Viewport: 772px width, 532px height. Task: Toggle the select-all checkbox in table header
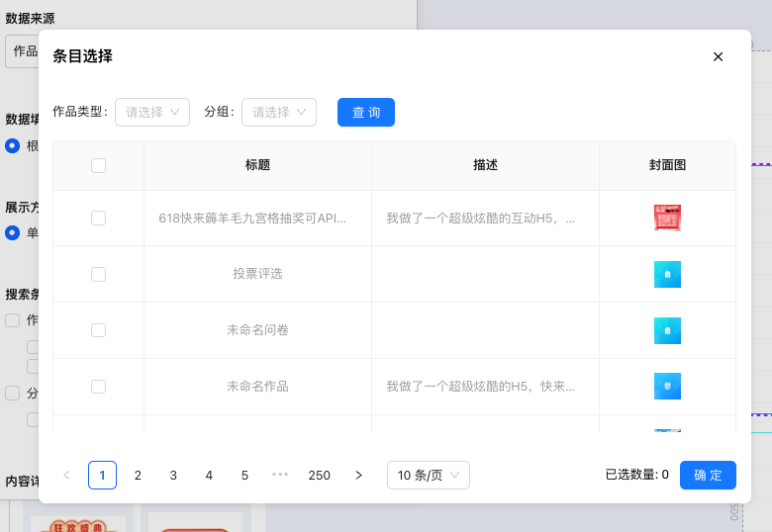click(x=98, y=165)
